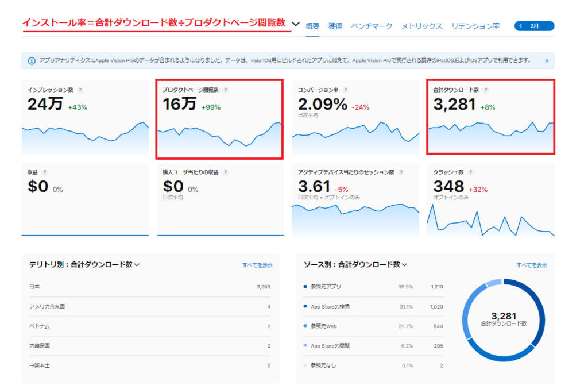Click すべてを表示 in the territory panel

pyautogui.click(x=257, y=265)
